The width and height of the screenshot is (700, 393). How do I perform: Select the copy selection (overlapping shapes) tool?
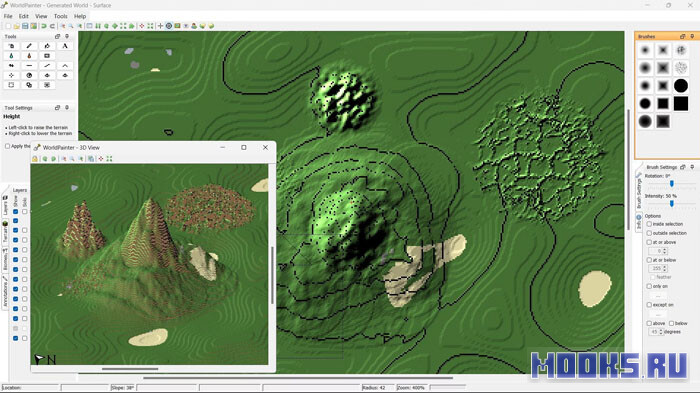pos(29,85)
